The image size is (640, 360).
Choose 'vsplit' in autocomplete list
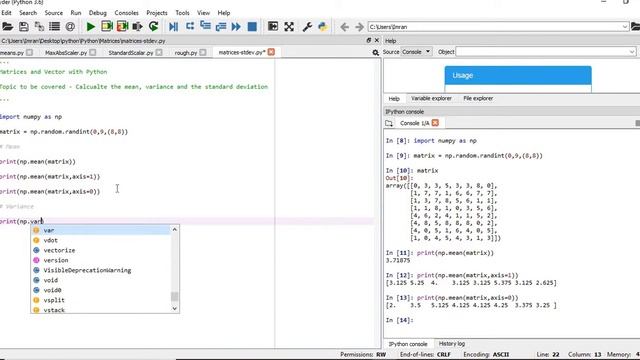[101, 300]
